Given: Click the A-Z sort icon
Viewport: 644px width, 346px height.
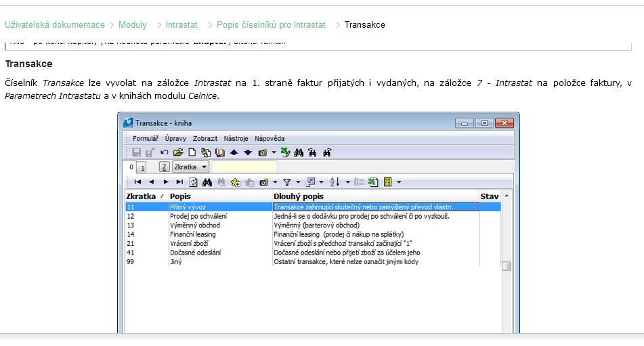Looking at the screenshot, I should tap(335, 182).
